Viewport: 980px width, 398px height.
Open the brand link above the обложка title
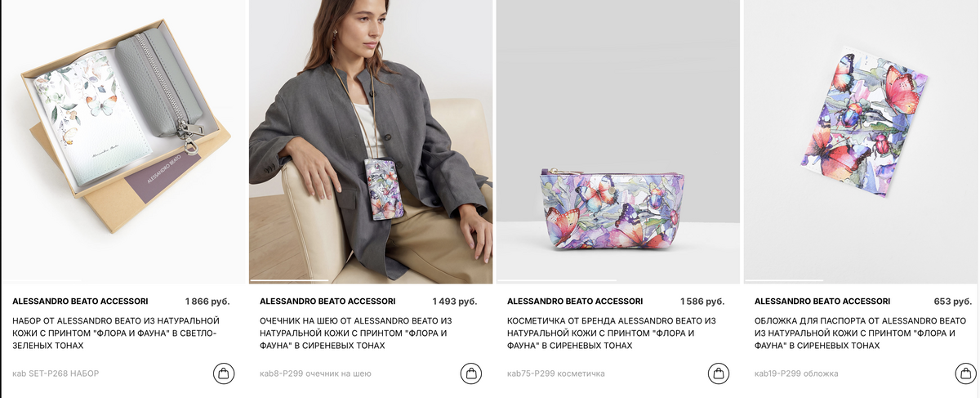[822, 302]
